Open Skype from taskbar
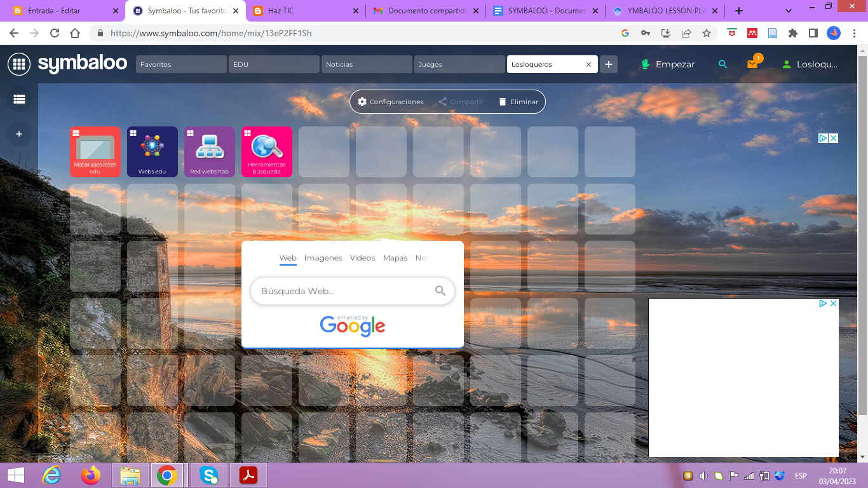 (x=209, y=475)
